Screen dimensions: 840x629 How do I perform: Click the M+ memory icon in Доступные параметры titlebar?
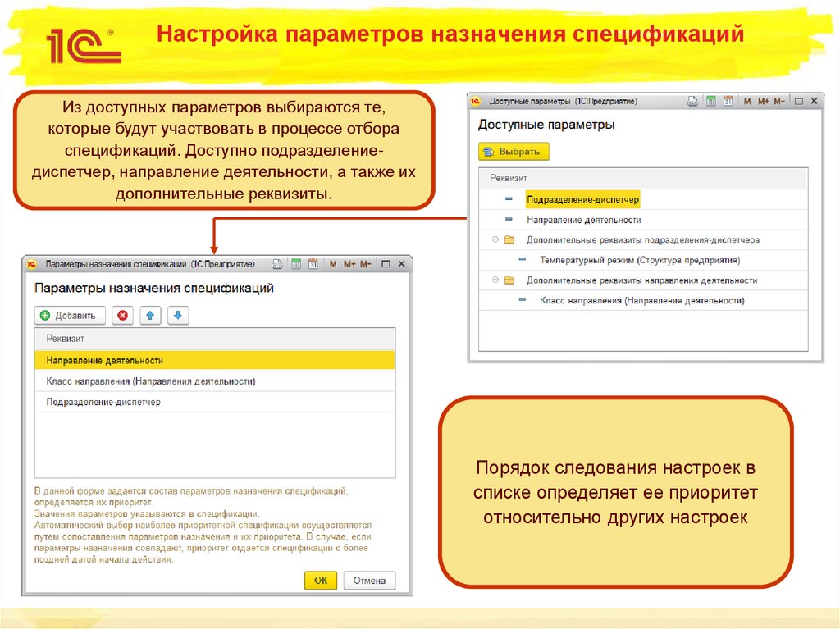[x=764, y=101]
